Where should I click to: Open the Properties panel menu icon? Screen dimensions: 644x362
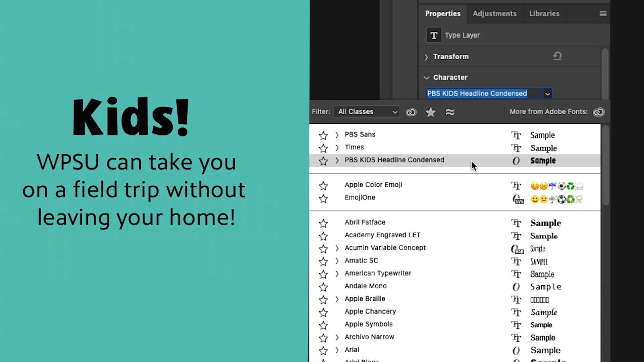coord(603,14)
